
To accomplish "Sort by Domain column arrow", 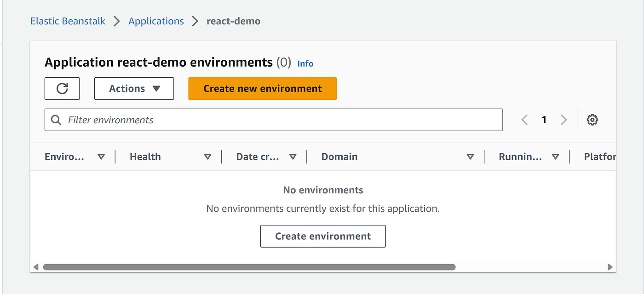I will tap(470, 157).
